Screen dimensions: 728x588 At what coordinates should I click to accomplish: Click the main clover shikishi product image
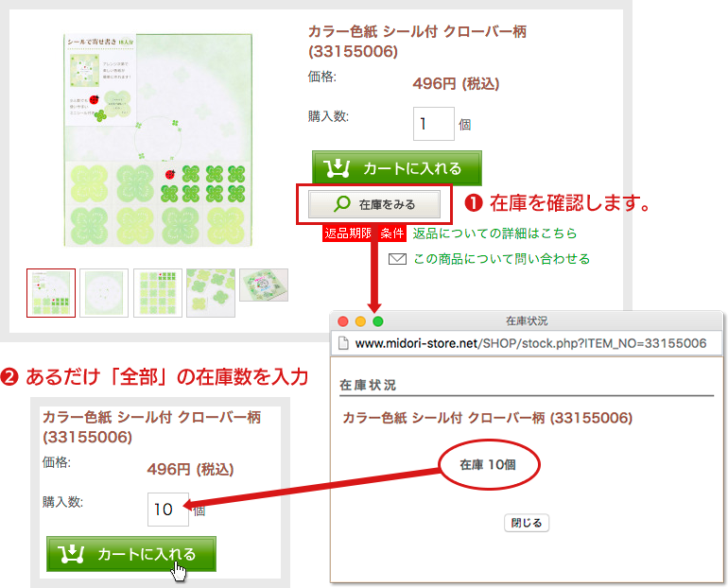click(x=158, y=140)
